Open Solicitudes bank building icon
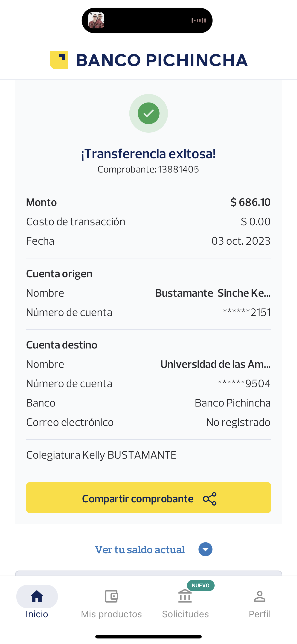The image size is (297, 644). click(x=185, y=597)
